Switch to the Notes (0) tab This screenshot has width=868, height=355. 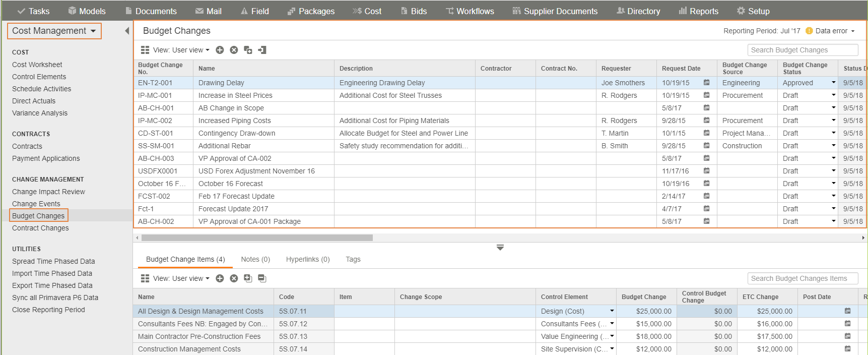pos(255,259)
